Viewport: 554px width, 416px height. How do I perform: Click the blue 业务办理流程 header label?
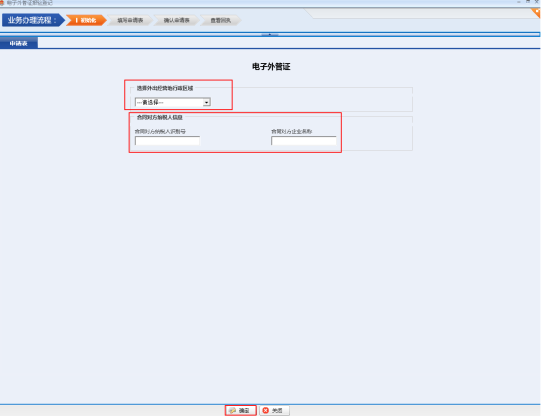(x=32, y=20)
